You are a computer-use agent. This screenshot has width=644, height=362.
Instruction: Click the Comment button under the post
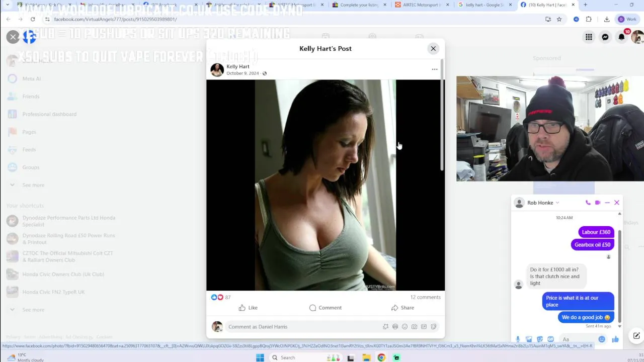coord(326,308)
